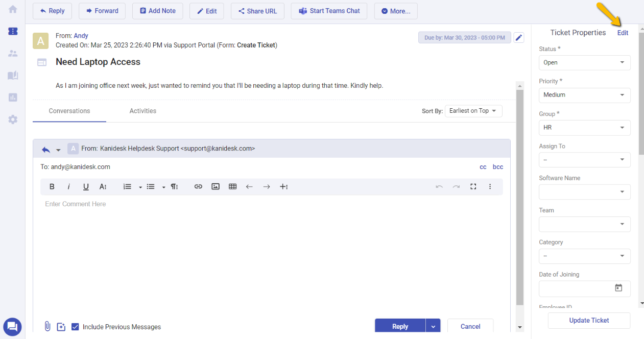Toggle underline formatting in the editor
The width and height of the screenshot is (644, 339).
(86, 186)
